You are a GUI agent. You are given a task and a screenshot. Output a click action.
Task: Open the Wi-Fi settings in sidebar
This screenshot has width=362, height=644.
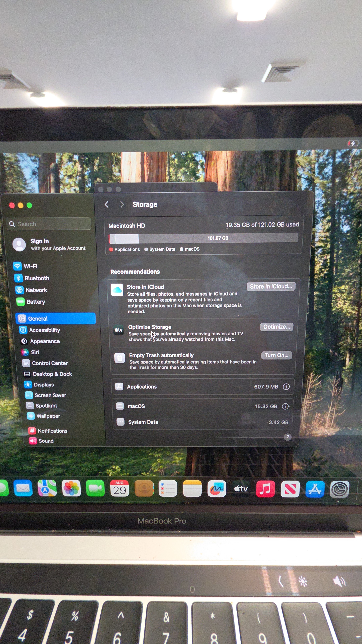click(x=25, y=266)
